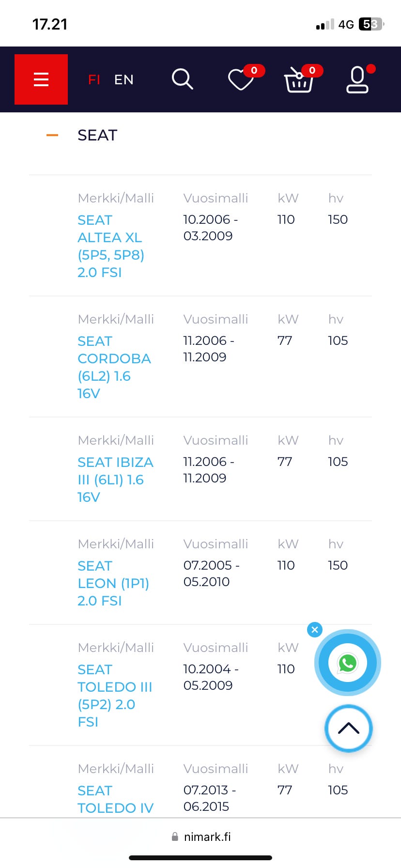
Task: Open SEAT TOLEDO III (5P2) link
Action: click(115, 696)
